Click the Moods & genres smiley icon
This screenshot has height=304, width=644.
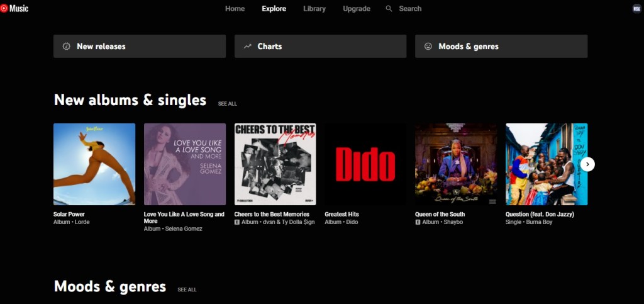(428, 47)
